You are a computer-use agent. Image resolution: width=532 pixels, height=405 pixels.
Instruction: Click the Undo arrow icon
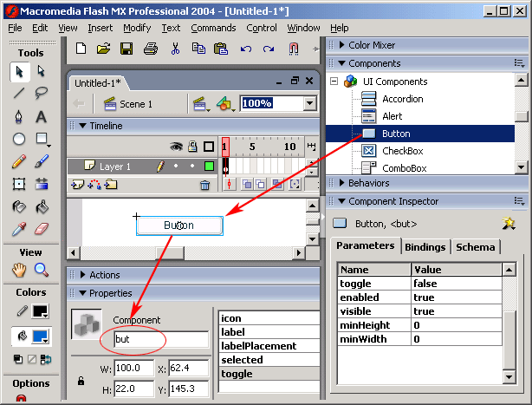pos(246,49)
